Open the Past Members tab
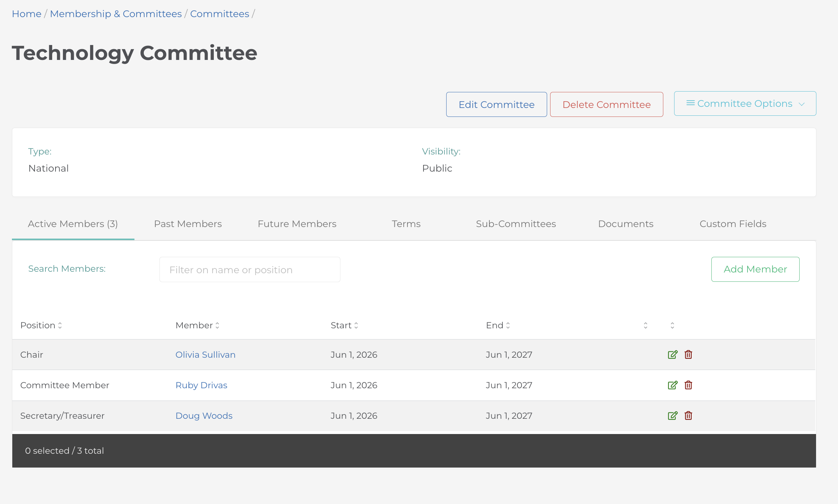The height and width of the screenshot is (504, 838). tap(188, 224)
